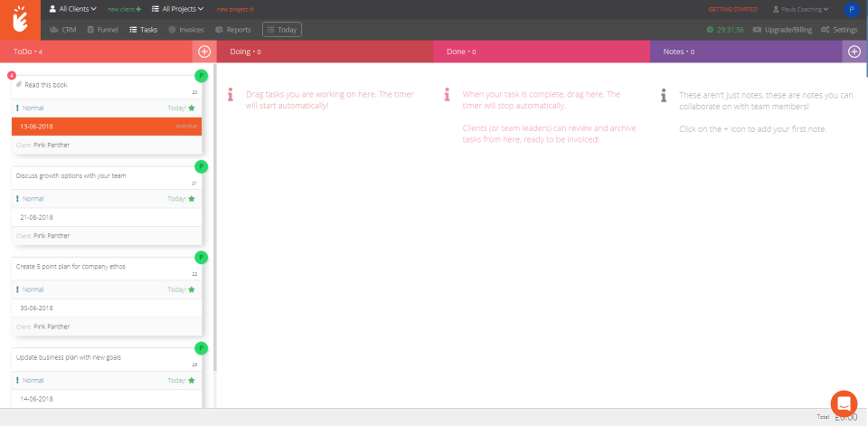Click the orange hand logo icon

20,20
